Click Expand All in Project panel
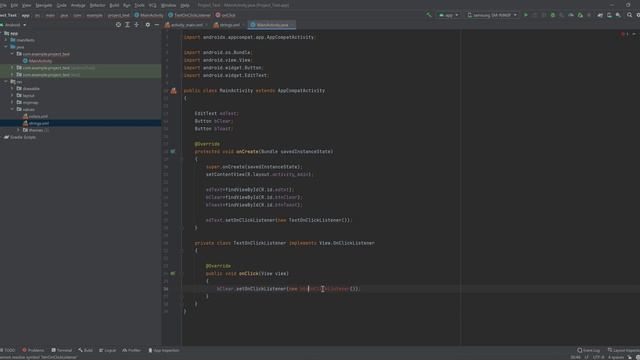The height and width of the screenshot is (360, 640). 127,25
